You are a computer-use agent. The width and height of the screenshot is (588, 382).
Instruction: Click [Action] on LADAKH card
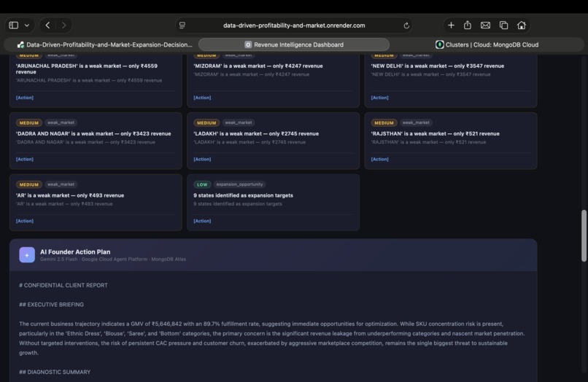click(202, 159)
